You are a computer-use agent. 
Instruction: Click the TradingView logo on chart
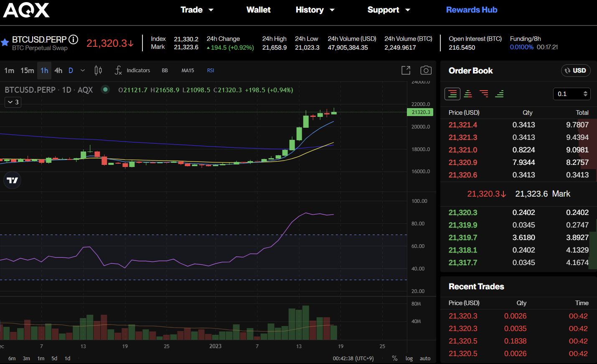point(13,180)
